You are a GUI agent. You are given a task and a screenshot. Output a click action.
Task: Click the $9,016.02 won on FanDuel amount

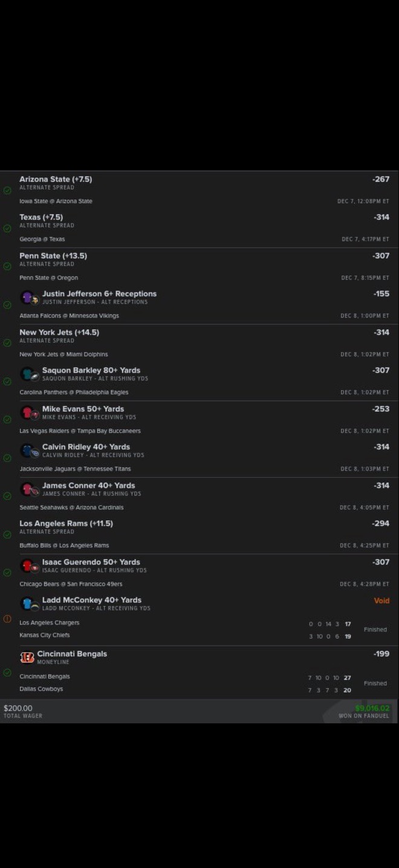(372, 708)
